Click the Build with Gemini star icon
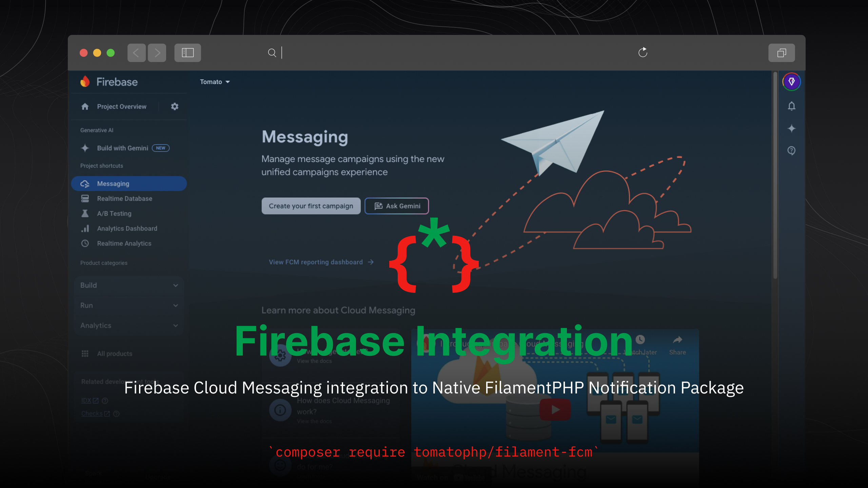868x488 pixels. [x=85, y=148]
